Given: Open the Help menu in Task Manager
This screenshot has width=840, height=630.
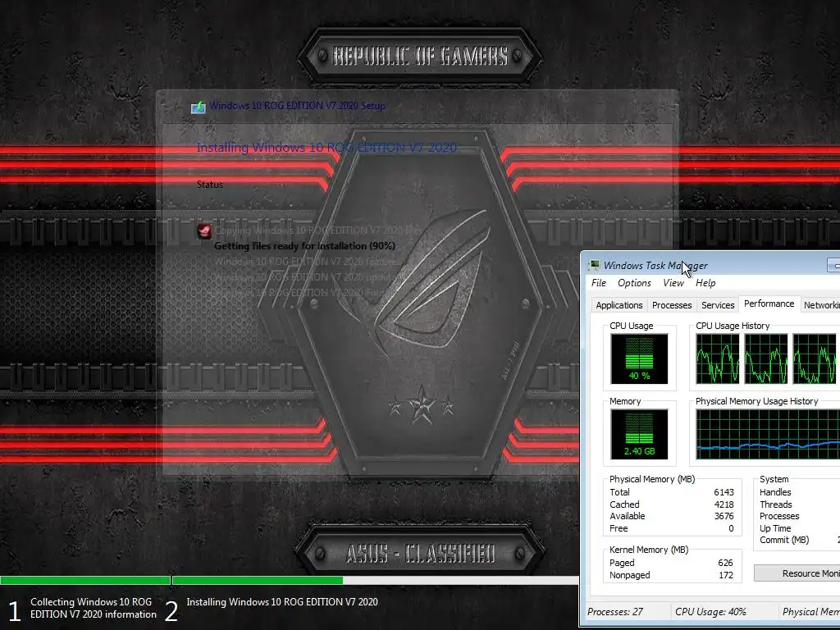Looking at the screenshot, I should coord(705,283).
